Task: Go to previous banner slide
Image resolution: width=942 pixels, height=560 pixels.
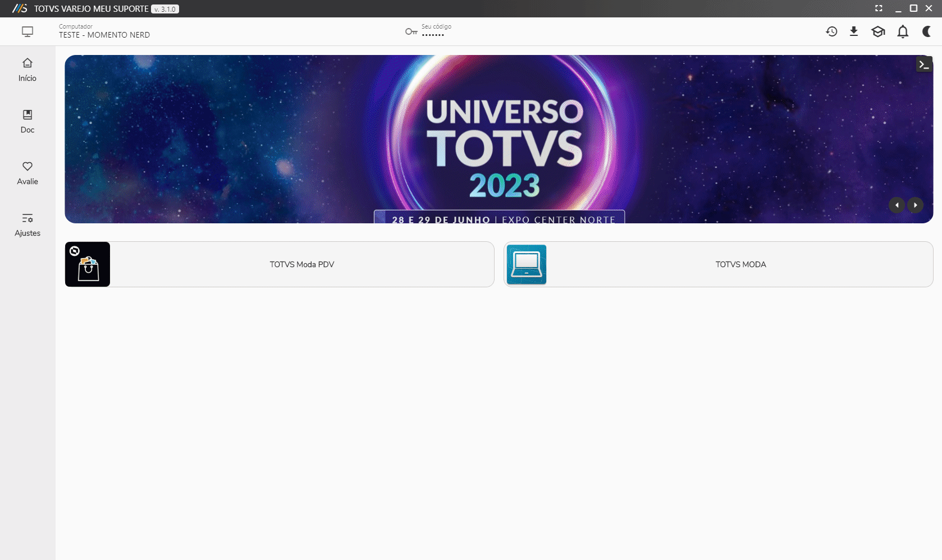Action: pyautogui.click(x=897, y=205)
